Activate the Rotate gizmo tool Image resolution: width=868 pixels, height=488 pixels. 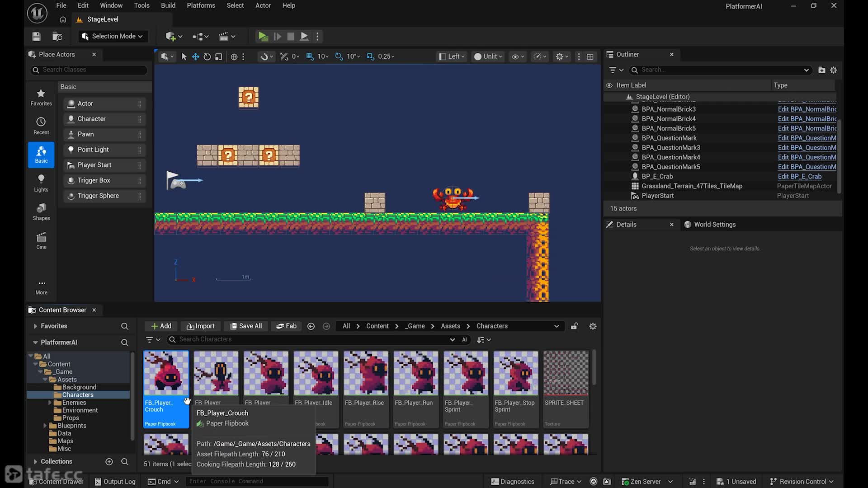click(x=207, y=56)
